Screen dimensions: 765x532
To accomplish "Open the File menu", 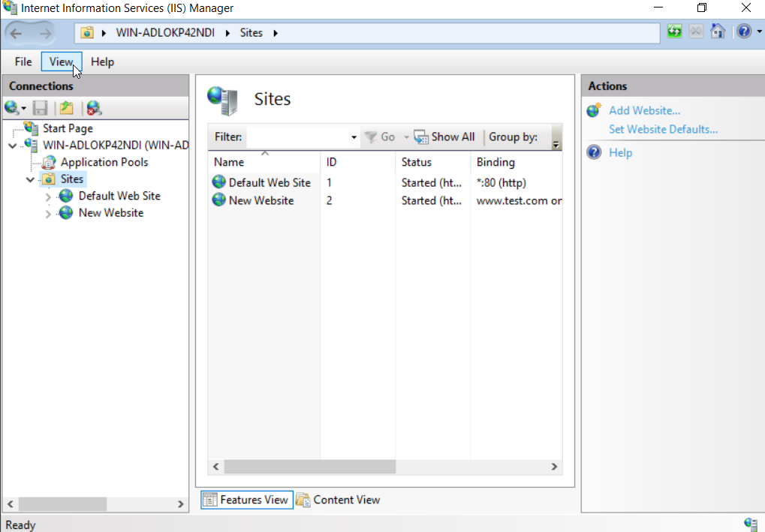I will click(x=23, y=62).
